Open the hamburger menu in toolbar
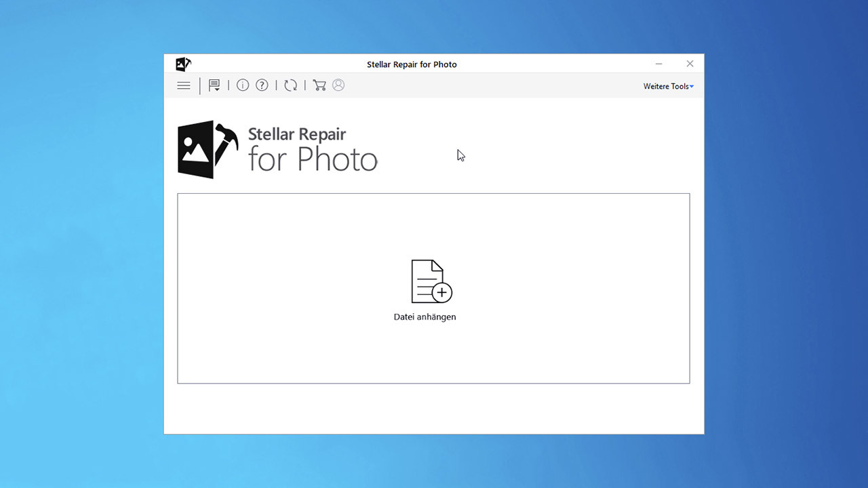 pos(183,85)
